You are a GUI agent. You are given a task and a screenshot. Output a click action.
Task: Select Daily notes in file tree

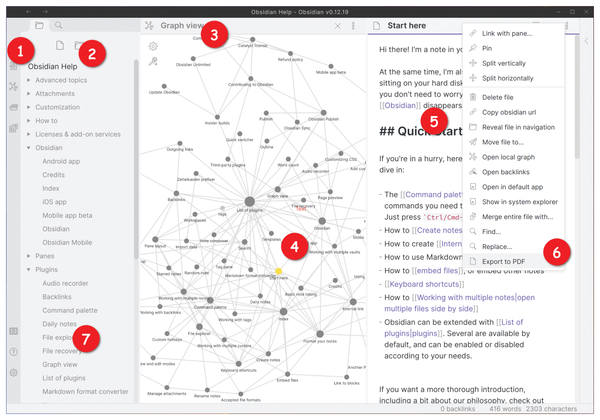[59, 324]
